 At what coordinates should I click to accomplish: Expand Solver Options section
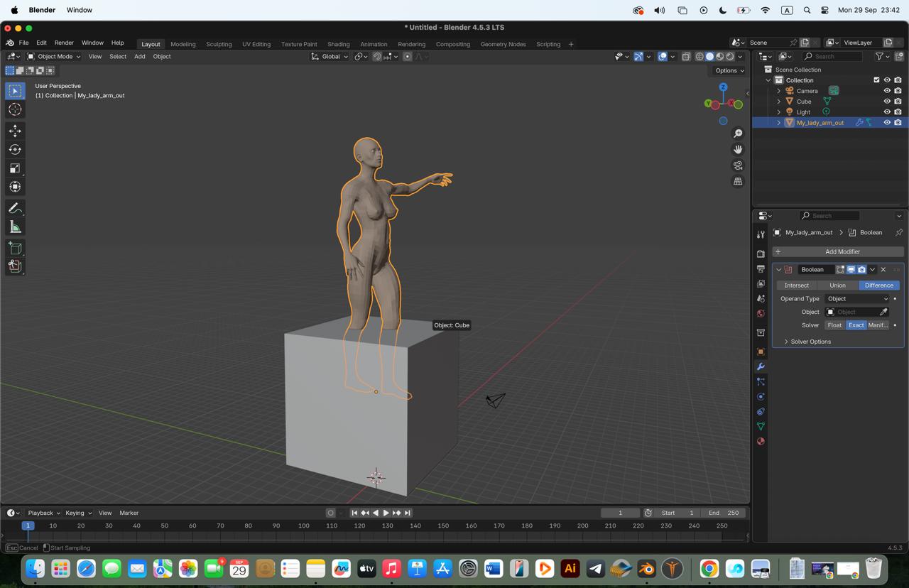tap(810, 342)
